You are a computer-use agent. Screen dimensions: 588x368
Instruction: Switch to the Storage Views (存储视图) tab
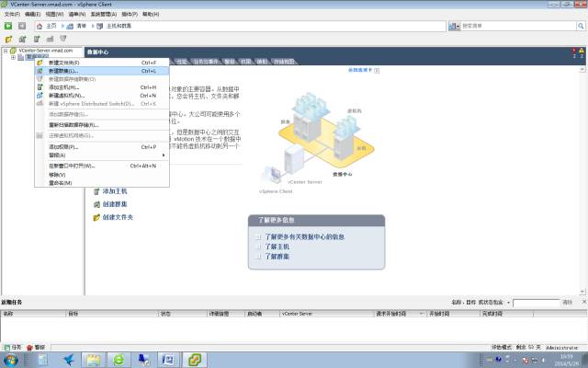click(284, 62)
